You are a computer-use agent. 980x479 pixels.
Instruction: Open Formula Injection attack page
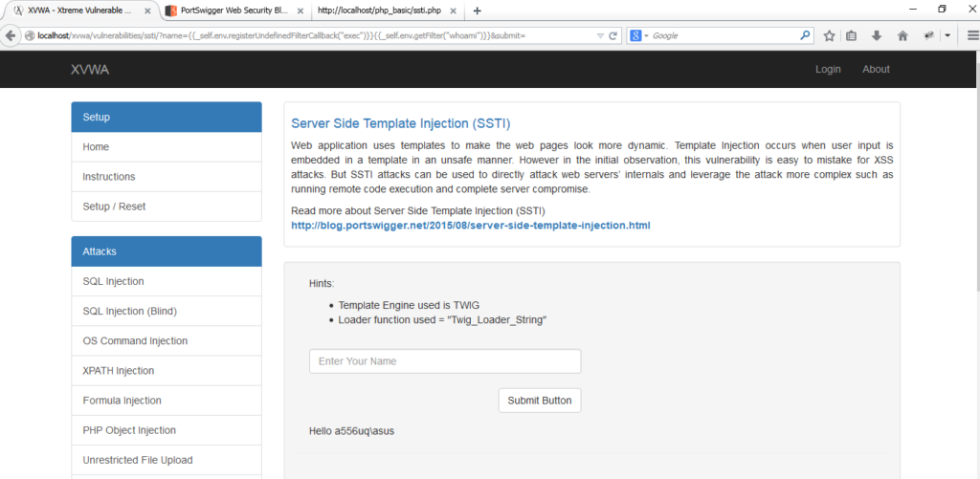[x=167, y=401]
